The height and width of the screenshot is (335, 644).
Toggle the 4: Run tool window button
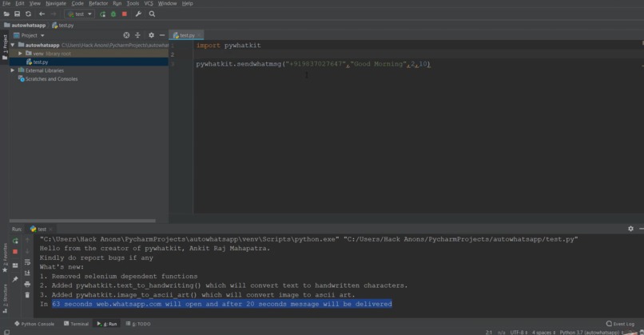tap(107, 324)
